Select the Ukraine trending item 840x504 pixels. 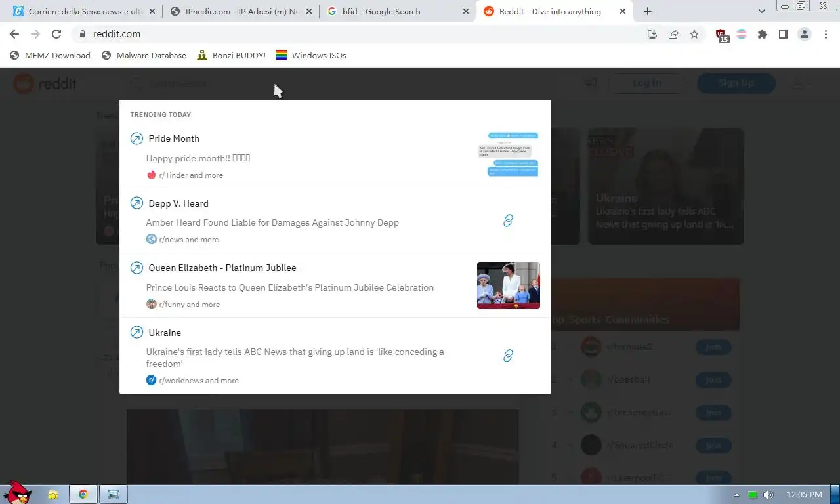335,356
